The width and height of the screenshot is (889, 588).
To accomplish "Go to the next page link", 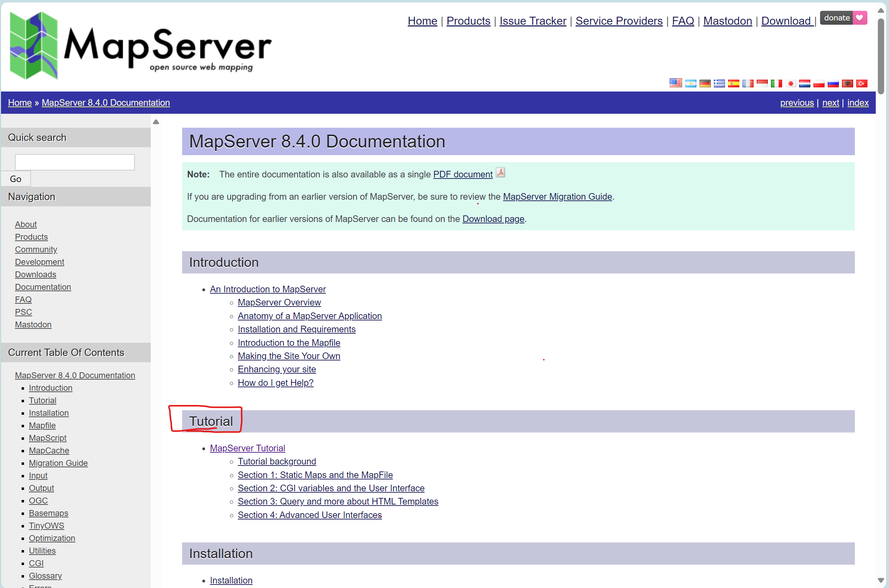I will tap(830, 103).
